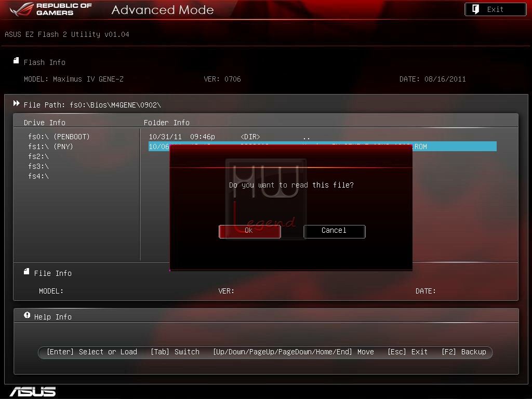Screen dimensions: 532x399
Task: Click the Republic of Gamers logo
Action: point(51,9)
